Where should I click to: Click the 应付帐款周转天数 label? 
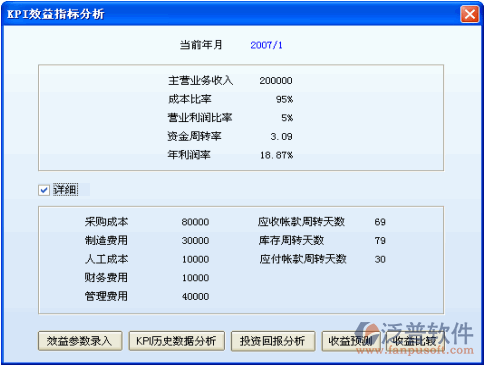303,259
